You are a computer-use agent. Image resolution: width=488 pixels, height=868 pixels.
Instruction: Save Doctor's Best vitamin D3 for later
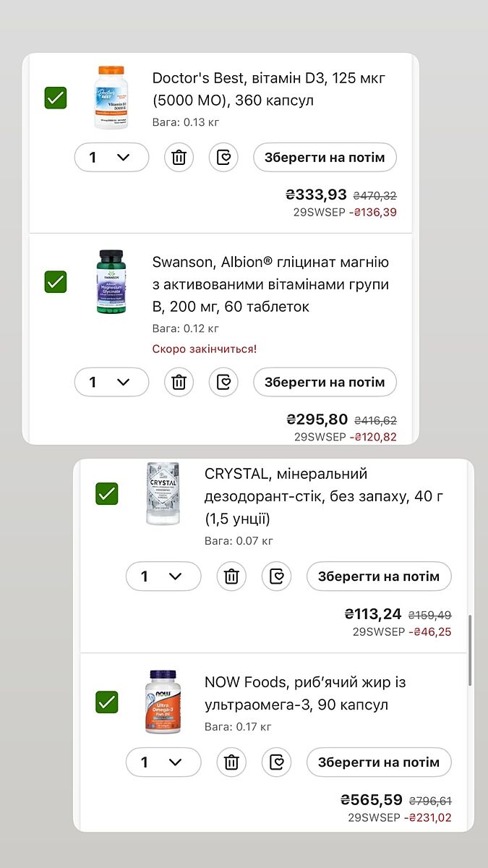point(325,158)
